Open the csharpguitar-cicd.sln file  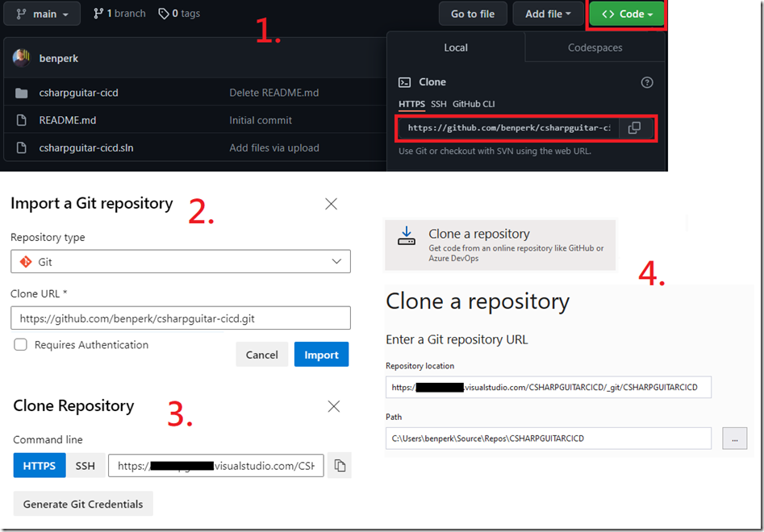[x=86, y=148]
